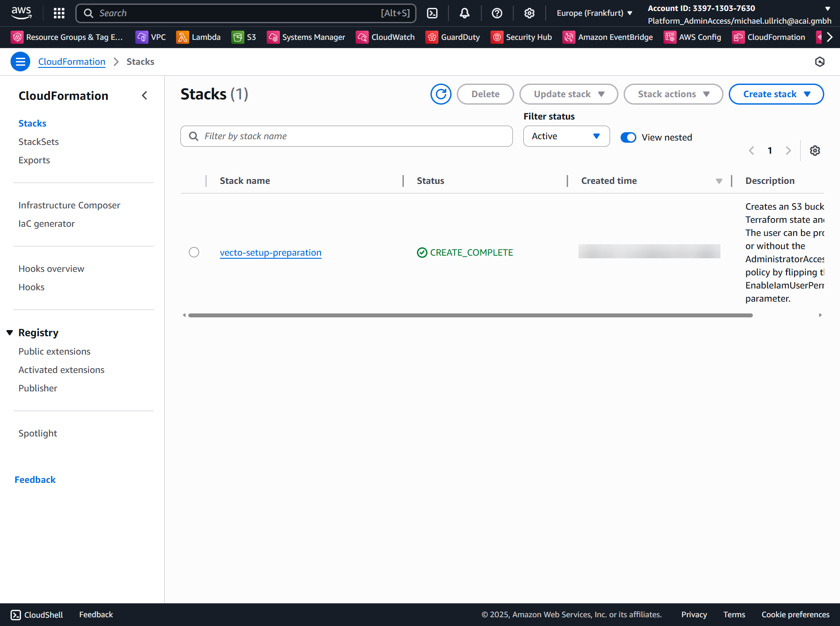Open Public extensions
Screen dimensions: 840x626
tap(54, 352)
